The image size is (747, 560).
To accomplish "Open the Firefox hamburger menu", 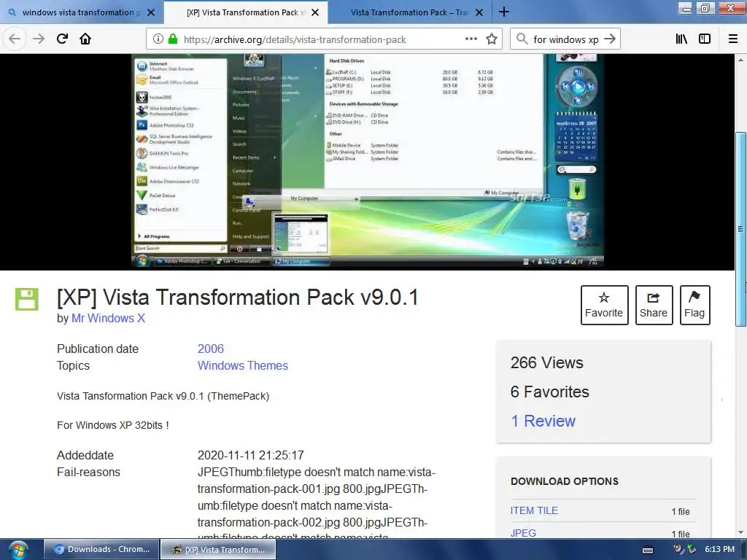I will (x=733, y=39).
